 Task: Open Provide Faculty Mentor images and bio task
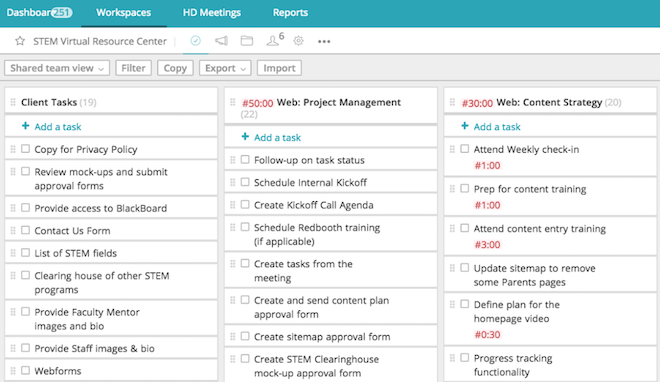pyautogui.click(x=87, y=319)
